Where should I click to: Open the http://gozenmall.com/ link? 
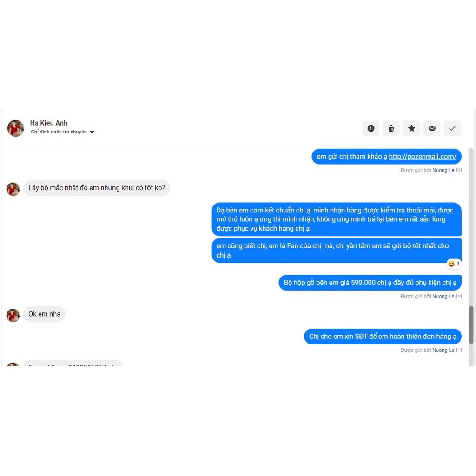[422, 156]
